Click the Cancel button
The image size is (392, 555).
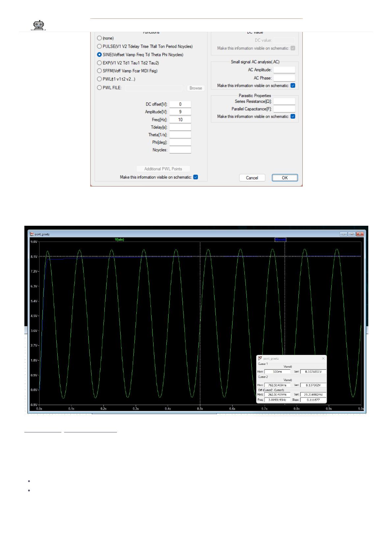coord(252,178)
